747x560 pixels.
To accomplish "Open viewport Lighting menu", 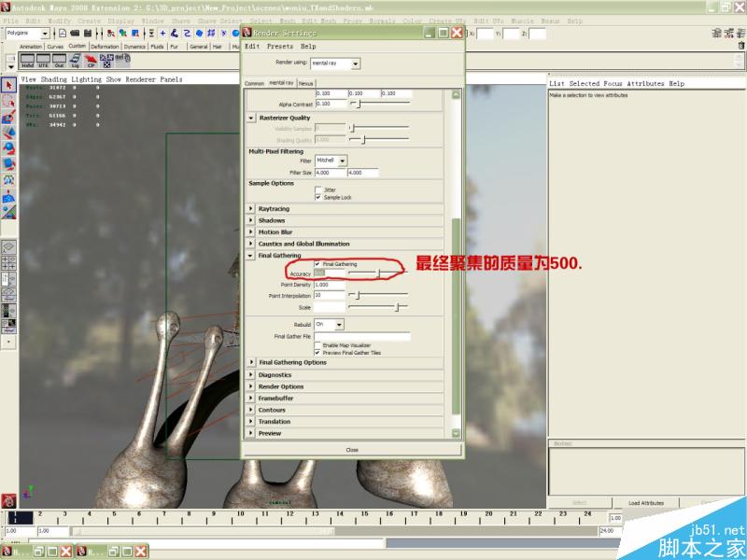I will tap(86, 79).
